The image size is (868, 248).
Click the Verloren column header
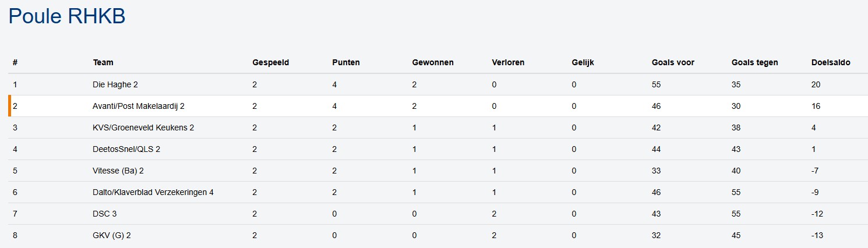(x=508, y=63)
